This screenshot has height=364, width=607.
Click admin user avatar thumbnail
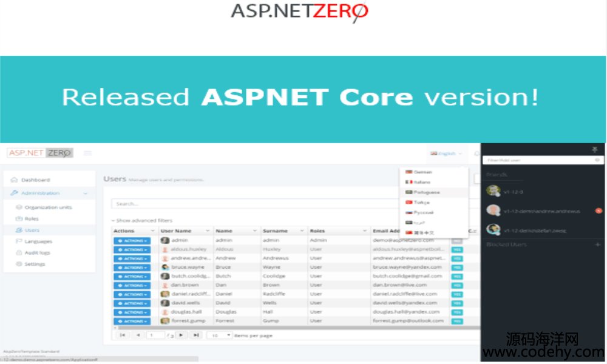click(165, 240)
